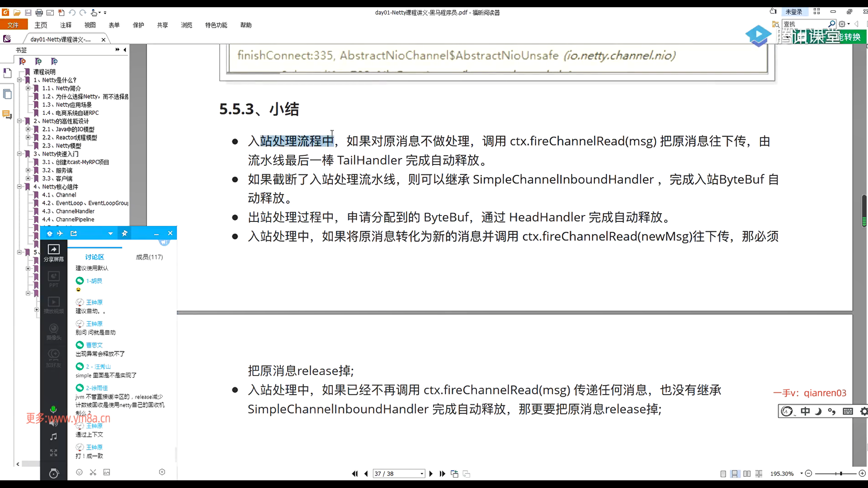Open the 注释 menu
This screenshot has width=868, height=488.
click(66, 25)
